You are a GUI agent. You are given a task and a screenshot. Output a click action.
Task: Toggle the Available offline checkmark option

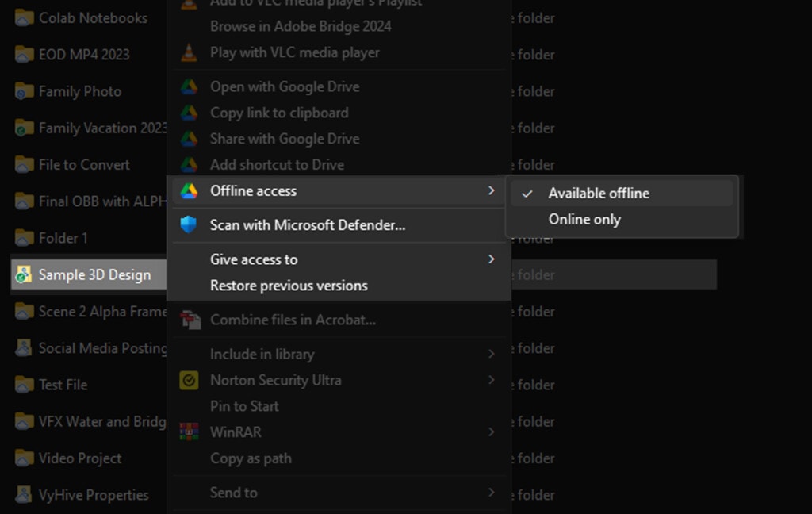(x=599, y=193)
